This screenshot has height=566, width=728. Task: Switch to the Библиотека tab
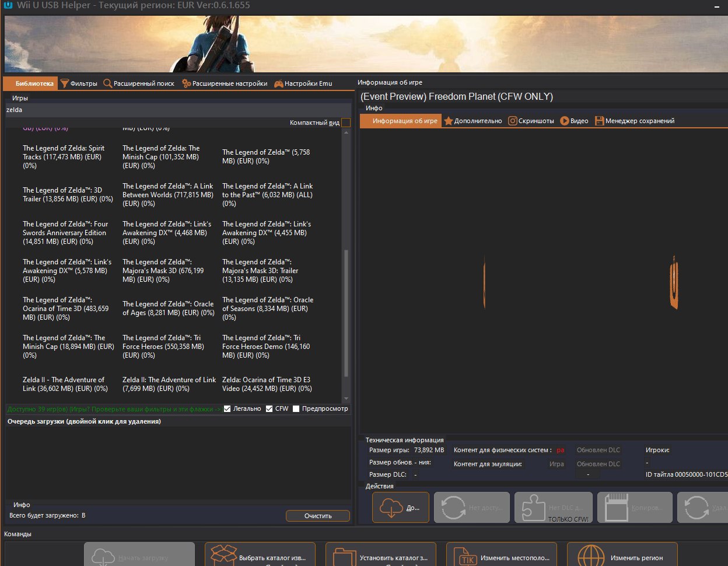point(30,83)
